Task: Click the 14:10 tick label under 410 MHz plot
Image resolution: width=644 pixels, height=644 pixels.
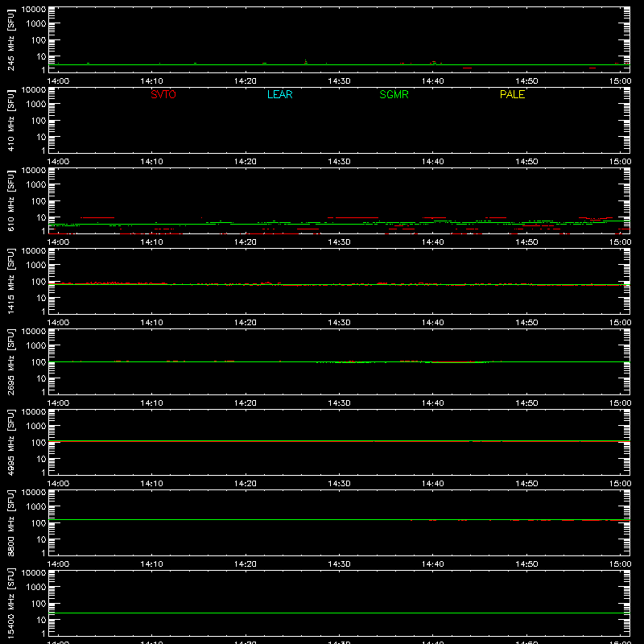Action: point(152,162)
